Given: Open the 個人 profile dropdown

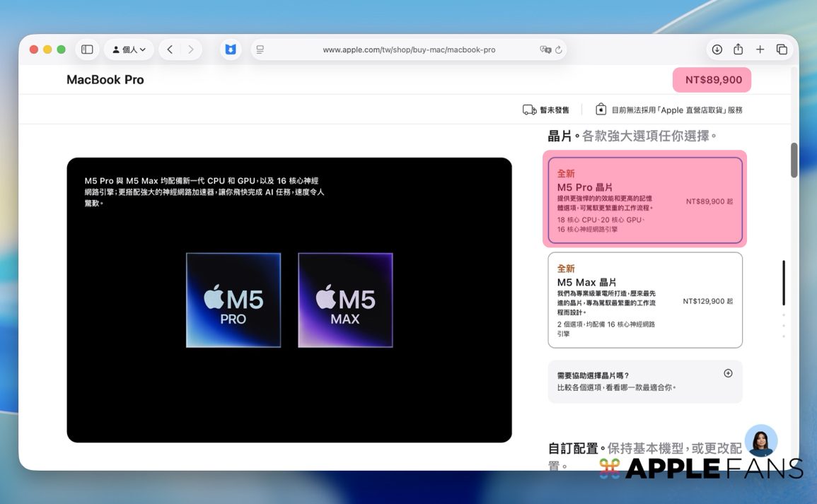Looking at the screenshot, I should [x=129, y=49].
